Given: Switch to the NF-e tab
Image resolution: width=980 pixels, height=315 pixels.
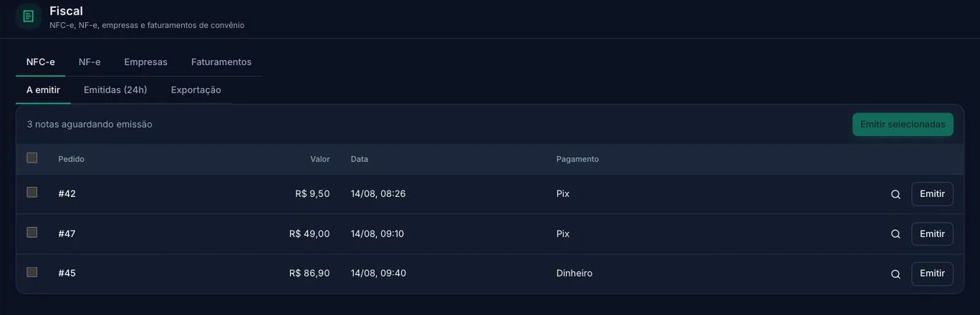Looking at the screenshot, I should click(89, 62).
